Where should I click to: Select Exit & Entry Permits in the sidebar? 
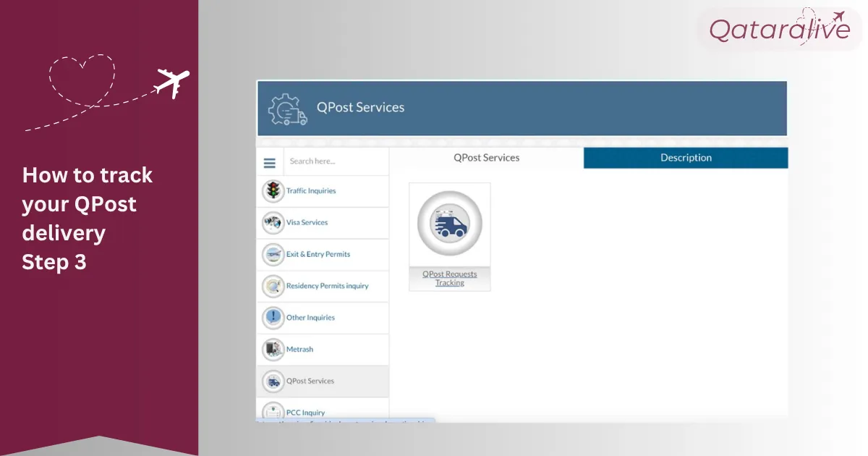tap(323, 255)
